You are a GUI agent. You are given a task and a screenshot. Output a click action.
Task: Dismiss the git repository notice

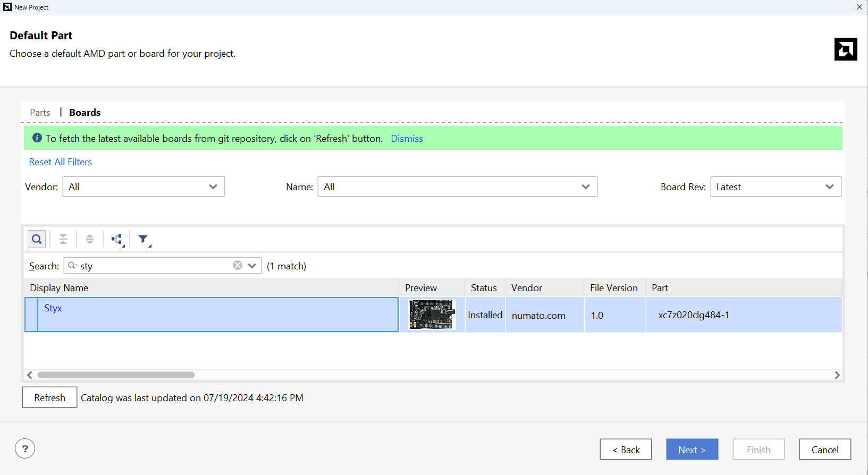[x=407, y=139]
